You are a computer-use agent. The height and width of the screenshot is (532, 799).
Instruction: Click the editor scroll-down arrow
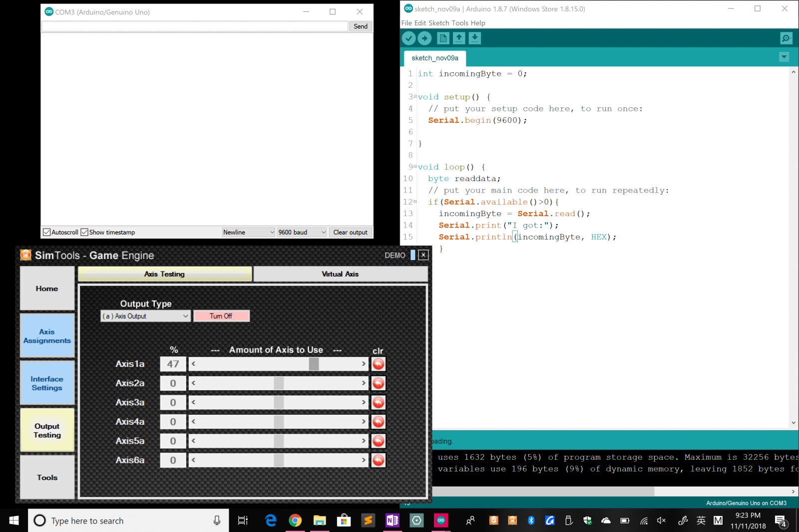[794, 423]
